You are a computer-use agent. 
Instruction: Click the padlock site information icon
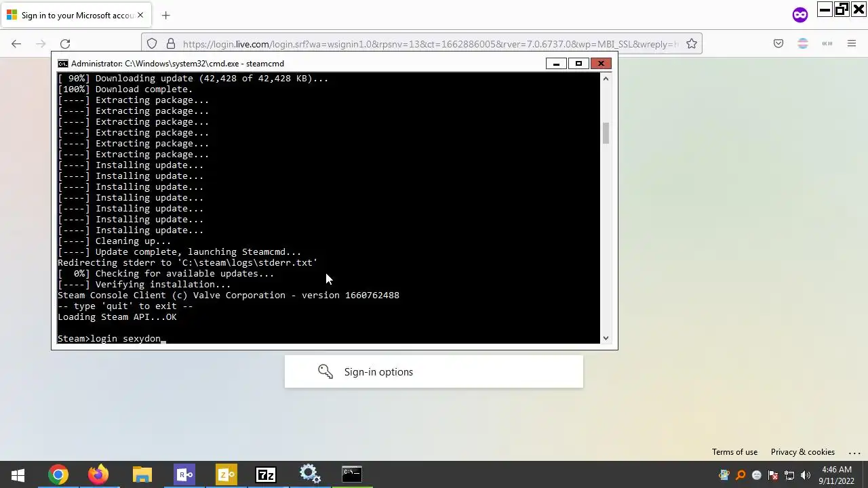pos(170,44)
